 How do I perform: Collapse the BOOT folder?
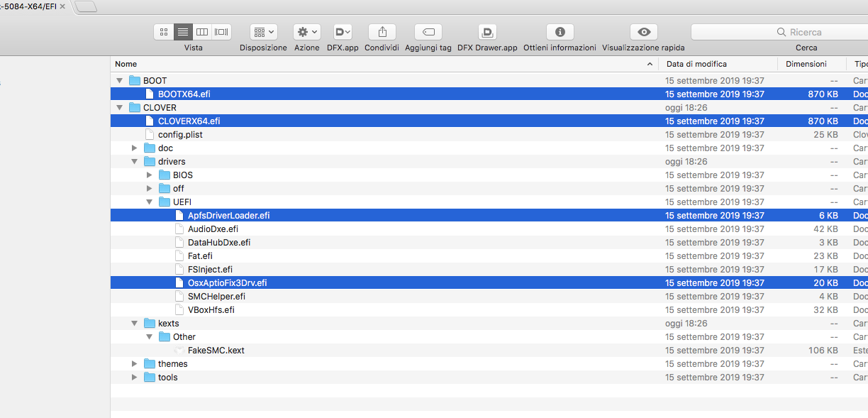click(x=120, y=81)
